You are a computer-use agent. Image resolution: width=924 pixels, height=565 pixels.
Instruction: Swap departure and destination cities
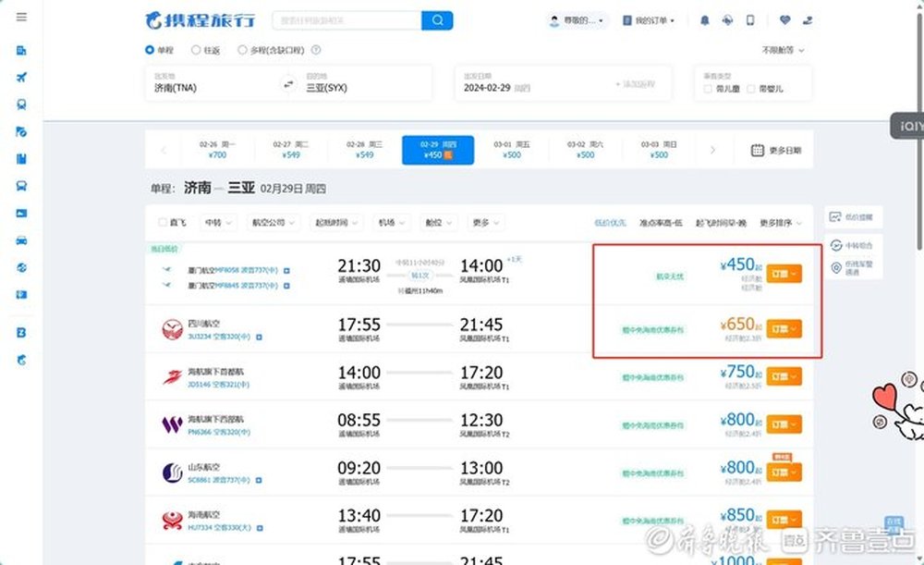coord(288,84)
